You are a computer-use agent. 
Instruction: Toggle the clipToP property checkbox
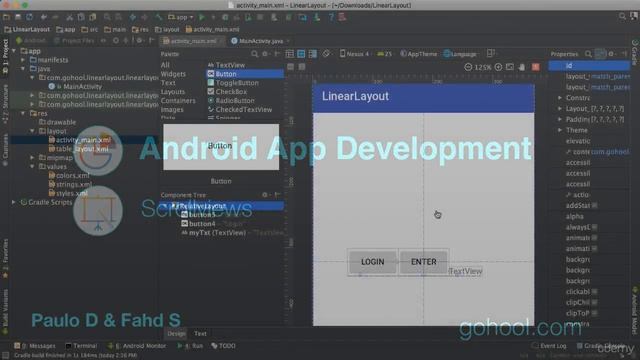click(x=595, y=313)
